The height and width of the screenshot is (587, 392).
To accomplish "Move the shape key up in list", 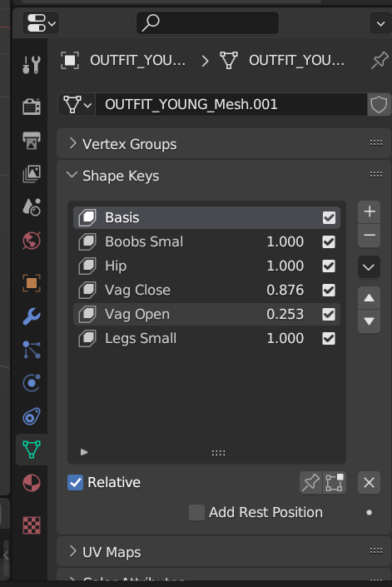I will click(x=370, y=298).
